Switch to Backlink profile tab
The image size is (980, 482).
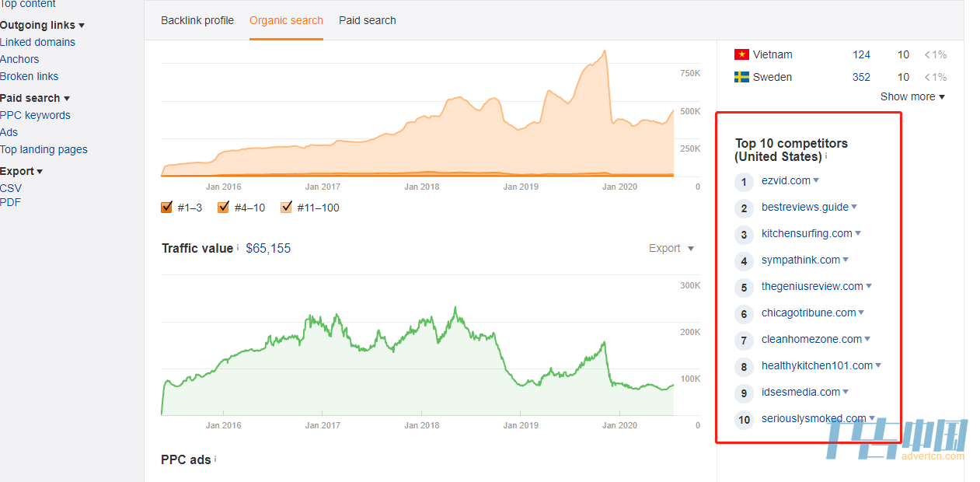[197, 20]
